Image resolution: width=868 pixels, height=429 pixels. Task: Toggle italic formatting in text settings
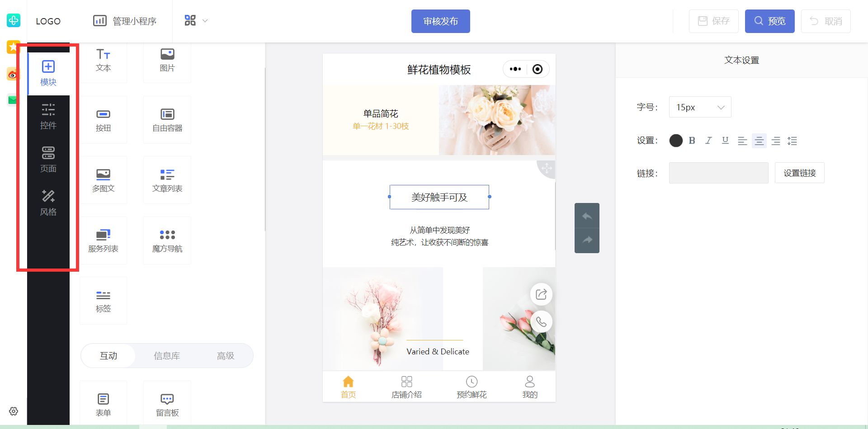pyautogui.click(x=708, y=141)
